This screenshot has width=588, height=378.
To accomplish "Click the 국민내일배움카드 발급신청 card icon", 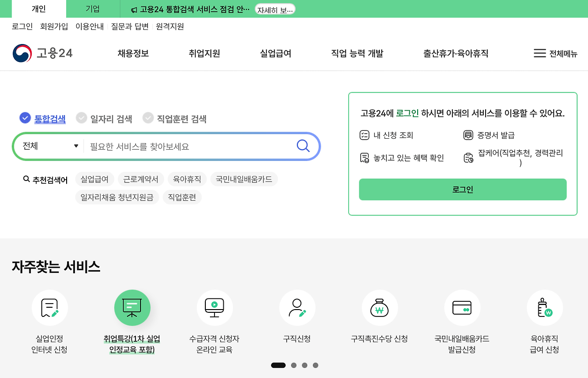I will pyautogui.click(x=462, y=308).
